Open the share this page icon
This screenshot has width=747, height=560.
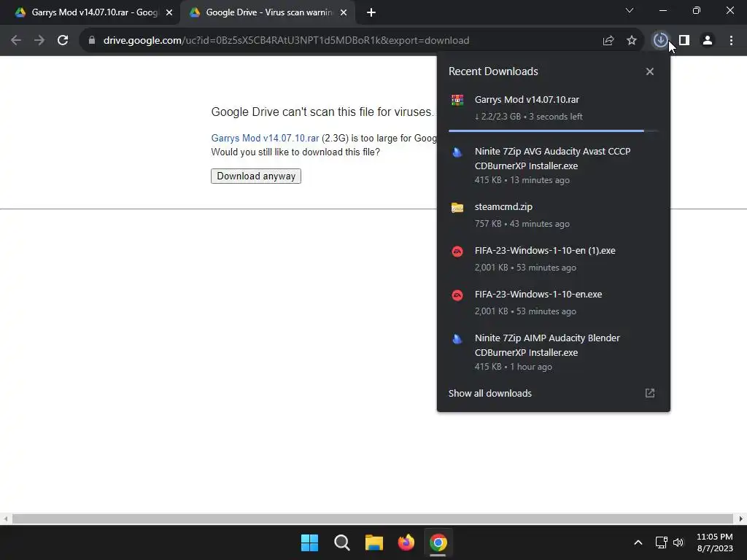coord(608,41)
